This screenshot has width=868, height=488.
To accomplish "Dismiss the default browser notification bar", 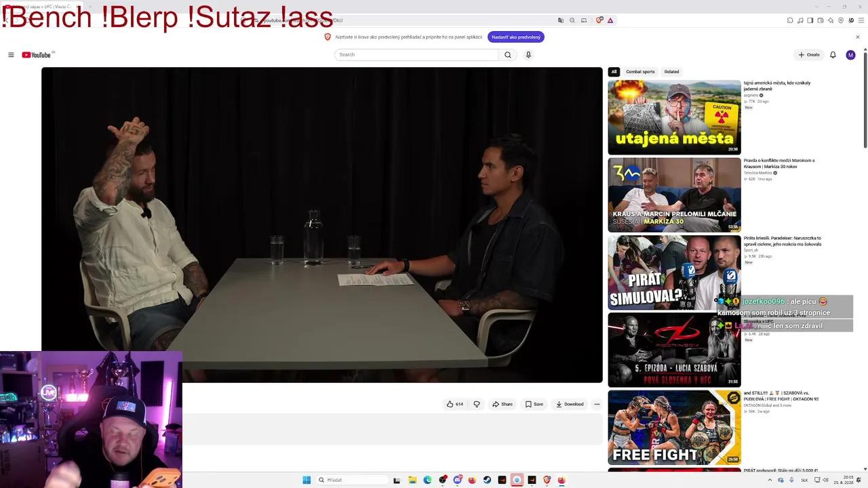I will click(858, 37).
